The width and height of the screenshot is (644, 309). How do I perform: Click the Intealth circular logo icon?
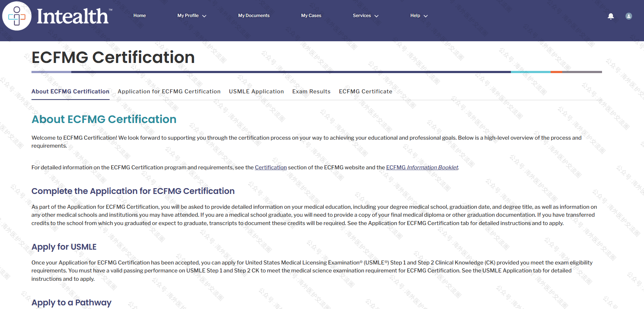click(x=17, y=16)
